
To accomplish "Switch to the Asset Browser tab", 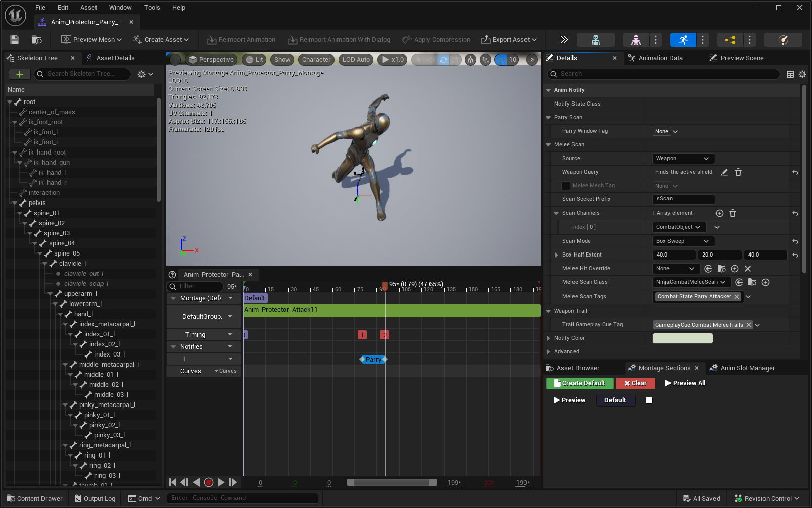I will point(578,368).
